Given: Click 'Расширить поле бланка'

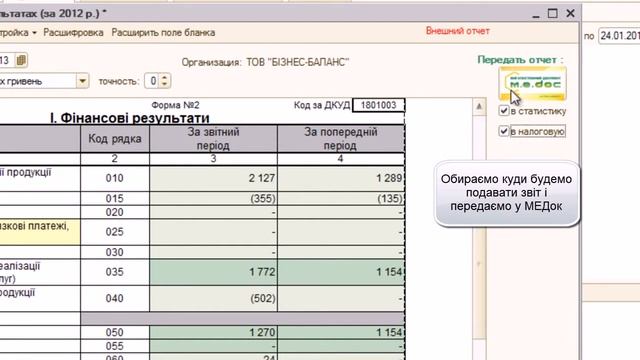Looking at the screenshot, I should (x=163, y=33).
